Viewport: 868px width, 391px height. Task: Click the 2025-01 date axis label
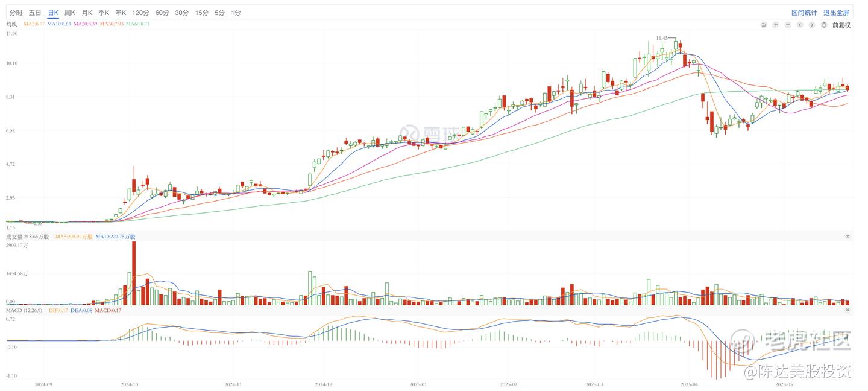[418, 384]
